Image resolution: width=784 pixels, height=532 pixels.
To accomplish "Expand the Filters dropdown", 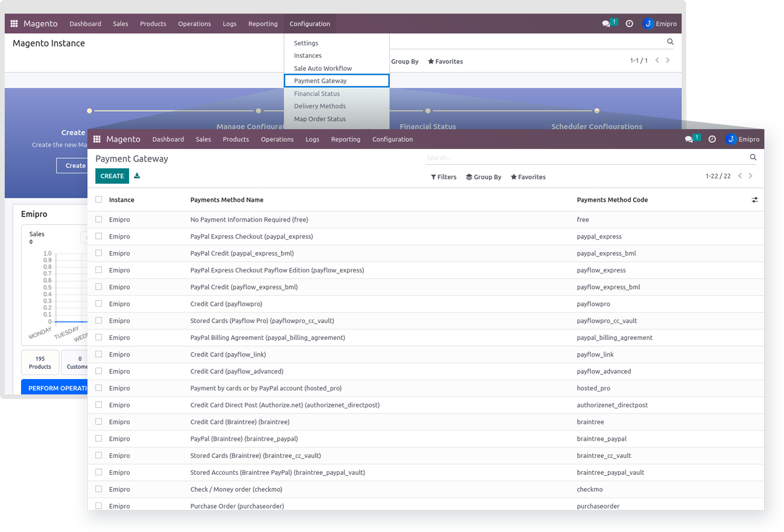I will (444, 177).
